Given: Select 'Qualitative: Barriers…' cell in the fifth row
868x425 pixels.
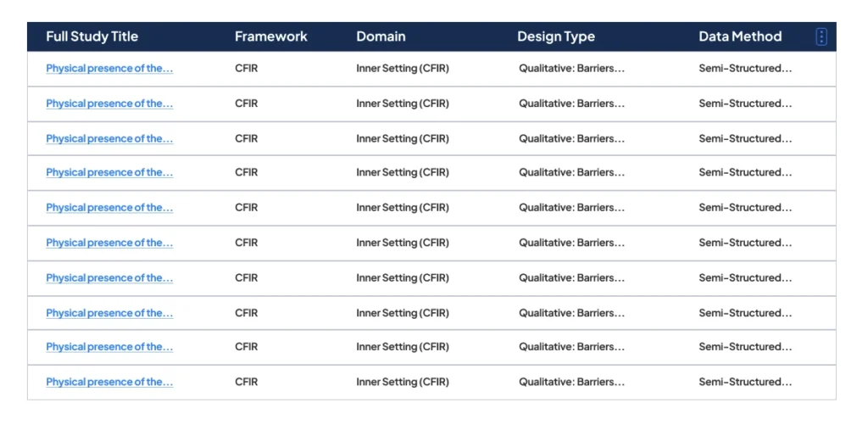Looking at the screenshot, I should pyautogui.click(x=571, y=208).
